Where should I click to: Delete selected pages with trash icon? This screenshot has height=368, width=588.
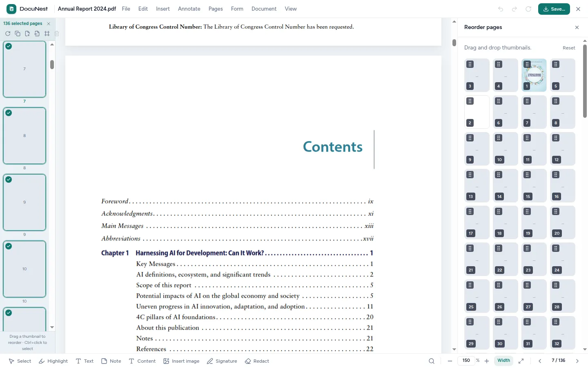pos(57,34)
